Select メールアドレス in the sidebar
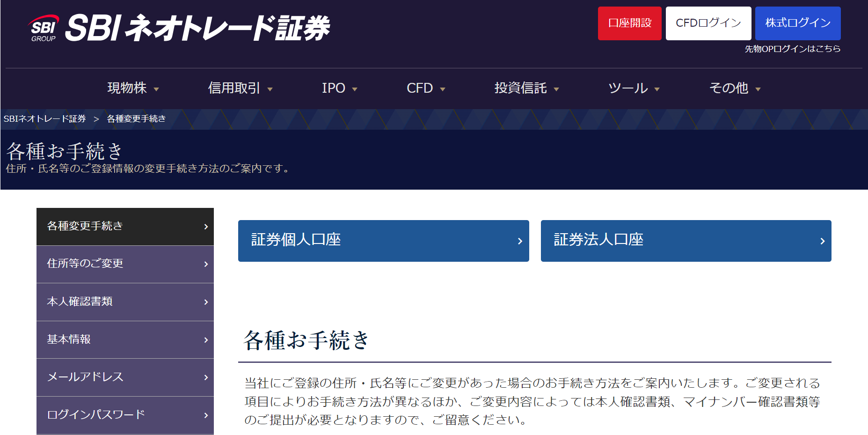The image size is (868, 435). (x=125, y=377)
